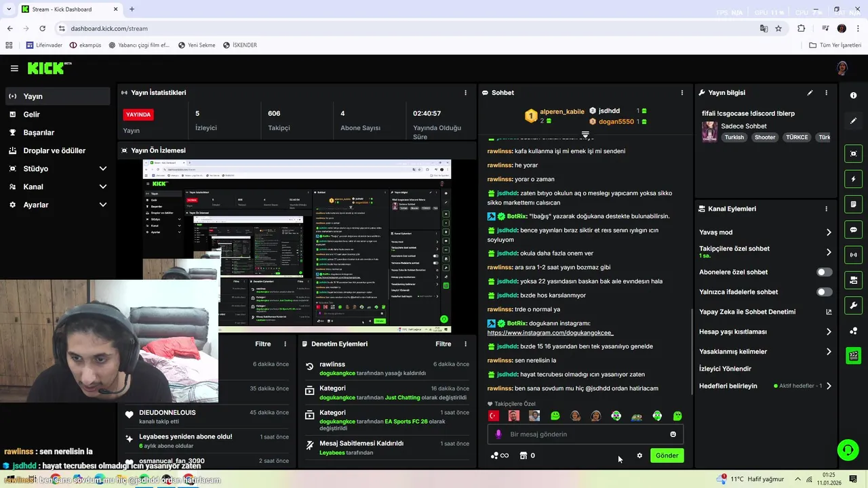This screenshot has width=868, height=488.
Task: Toggle Abonelere özel sohbet switch
Action: pos(824,272)
